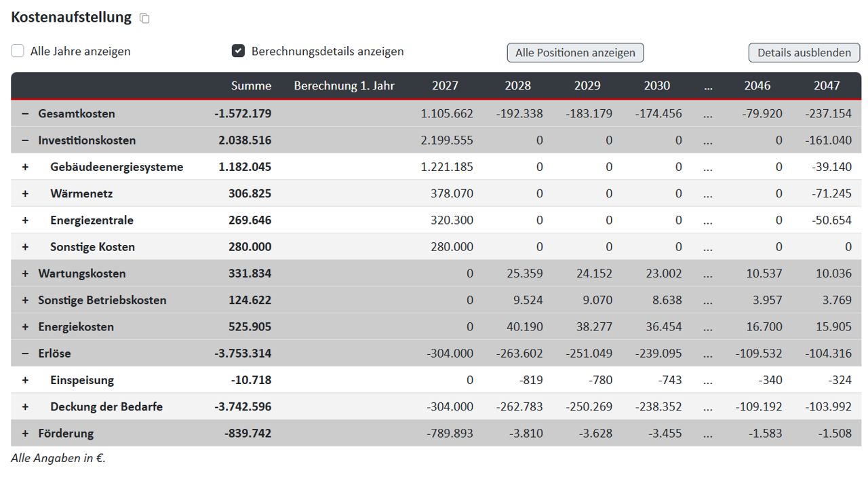Expand the Gebäudeenergiesysteme row

[x=25, y=167]
